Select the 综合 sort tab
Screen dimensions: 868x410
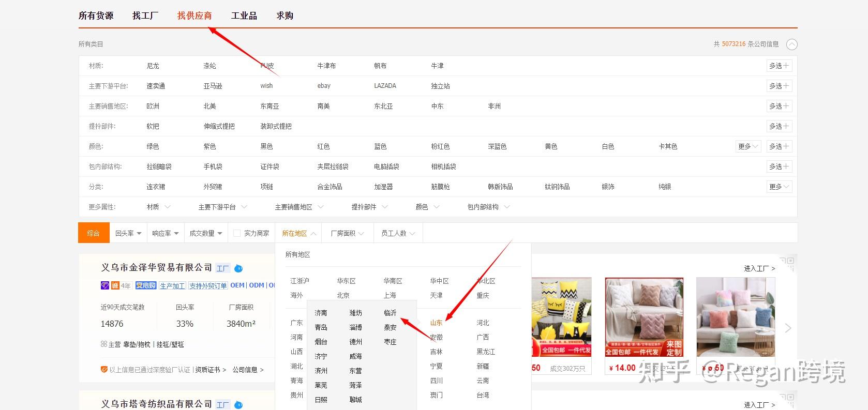(x=94, y=233)
